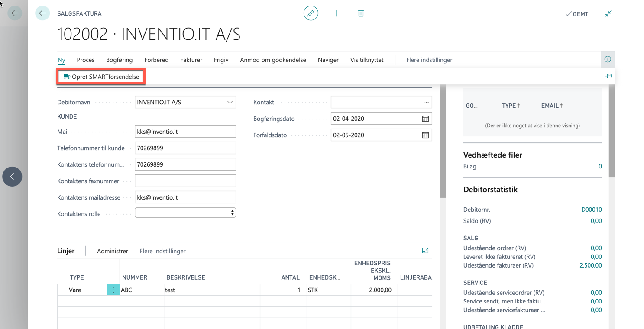Click Flere indstillinger in Linjer section
Image resolution: width=644 pixels, height=329 pixels.
pyautogui.click(x=163, y=251)
